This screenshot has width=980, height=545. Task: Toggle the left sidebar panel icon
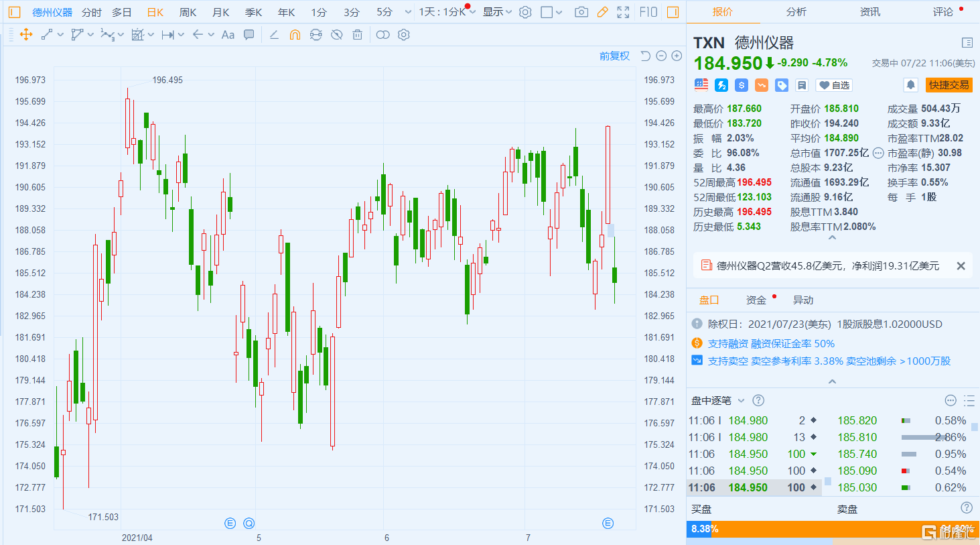click(15, 12)
